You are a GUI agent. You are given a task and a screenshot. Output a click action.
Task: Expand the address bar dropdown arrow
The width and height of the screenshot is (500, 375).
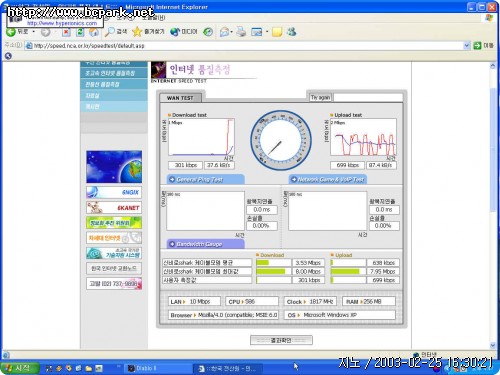pos(467,45)
